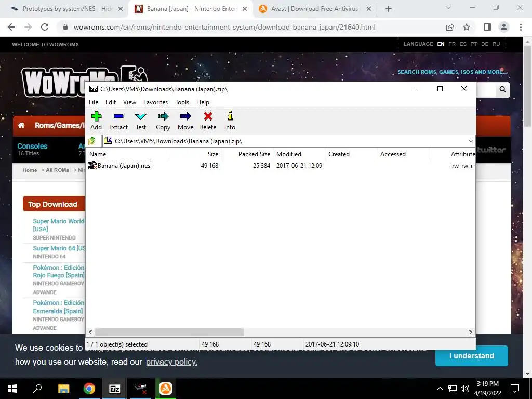532x399 pixels.
Task: Click the left scroll arrow in 7-Zip list
Action: point(90,332)
